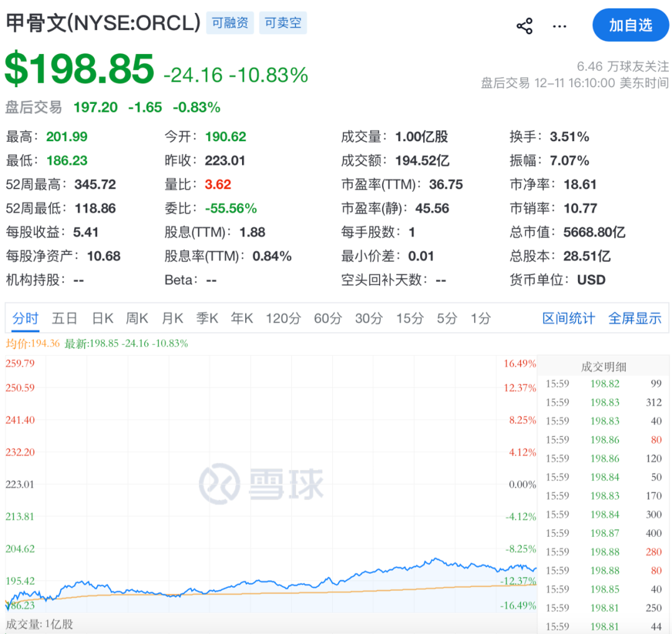Click the ticker name 甲骨文(NYSE:ORCL)

pos(104,22)
